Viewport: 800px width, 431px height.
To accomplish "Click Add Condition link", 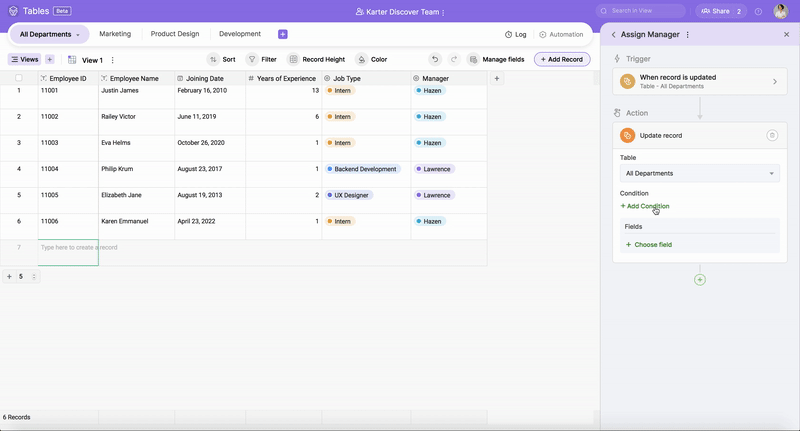I will pos(645,206).
